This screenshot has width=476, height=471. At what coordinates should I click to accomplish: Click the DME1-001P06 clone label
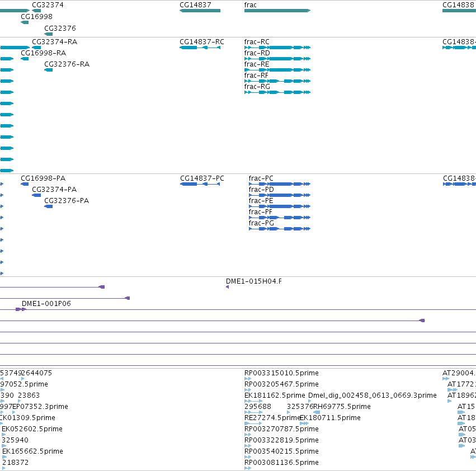click(x=46, y=303)
